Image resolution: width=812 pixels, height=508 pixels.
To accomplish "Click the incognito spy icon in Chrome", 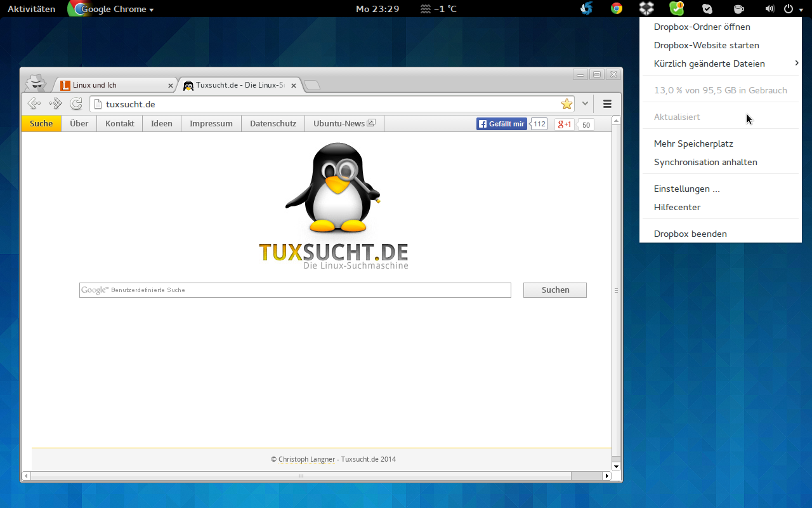I will [x=36, y=83].
